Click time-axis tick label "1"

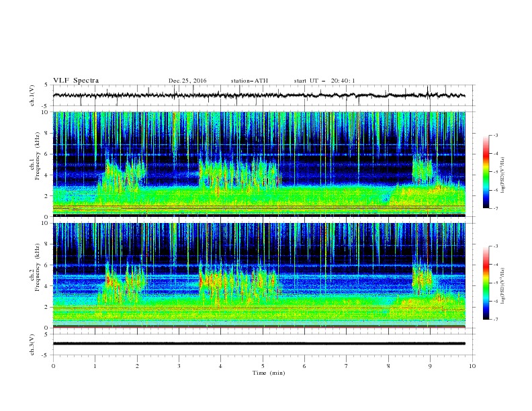95,366
